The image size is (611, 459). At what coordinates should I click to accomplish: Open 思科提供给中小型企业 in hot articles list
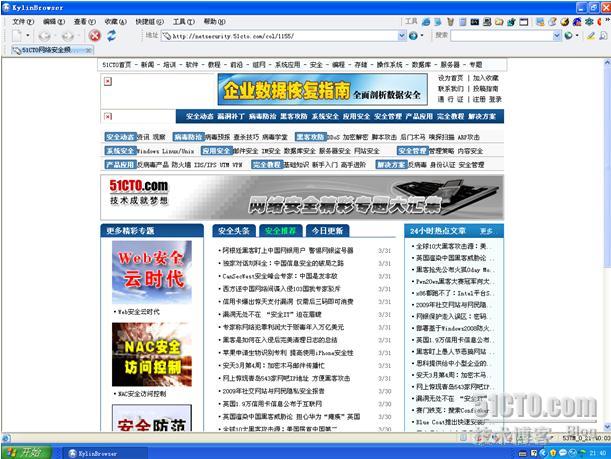click(x=451, y=363)
